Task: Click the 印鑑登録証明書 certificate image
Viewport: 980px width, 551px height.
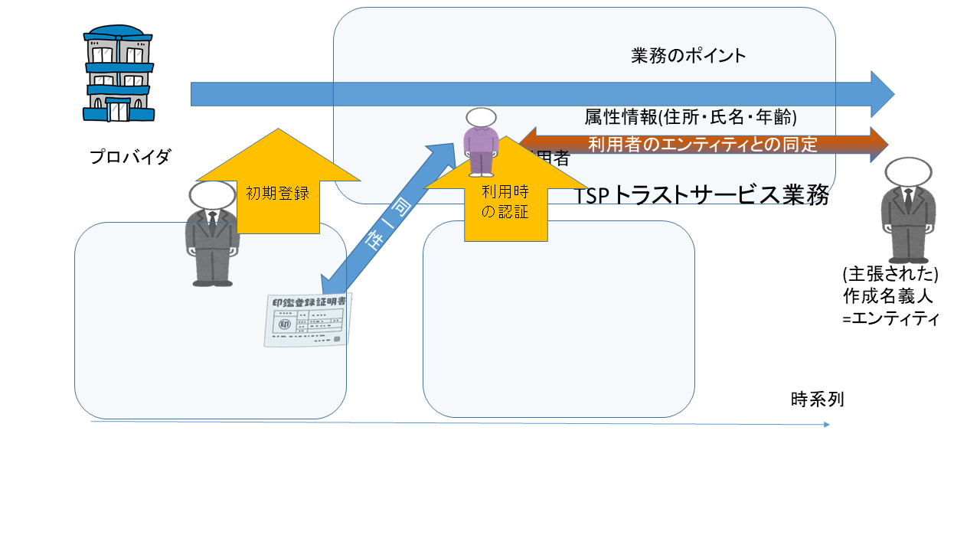Action: click(x=308, y=320)
